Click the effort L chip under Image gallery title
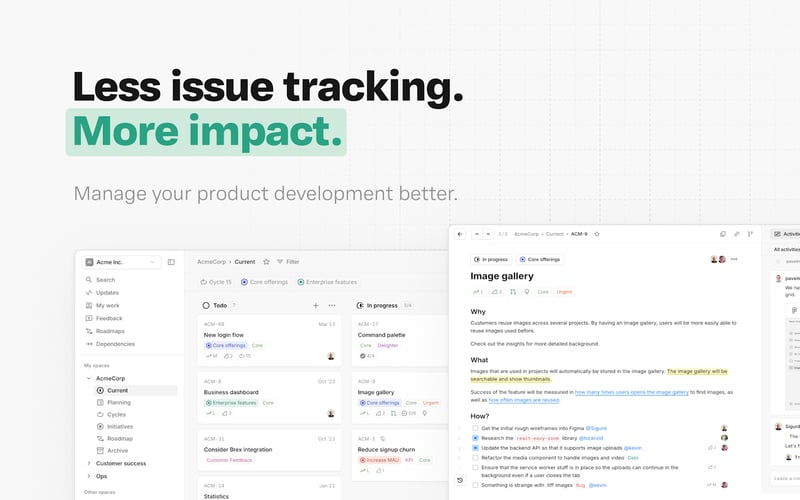This screenshot has height=500, width=800. pyautogui.click(x=478, y=292)
